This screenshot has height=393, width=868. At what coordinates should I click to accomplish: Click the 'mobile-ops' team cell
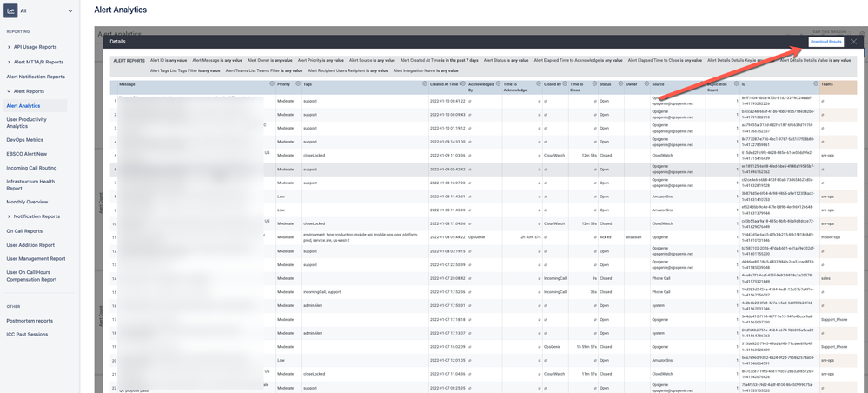pyautogui.click(x=831, y=236)
